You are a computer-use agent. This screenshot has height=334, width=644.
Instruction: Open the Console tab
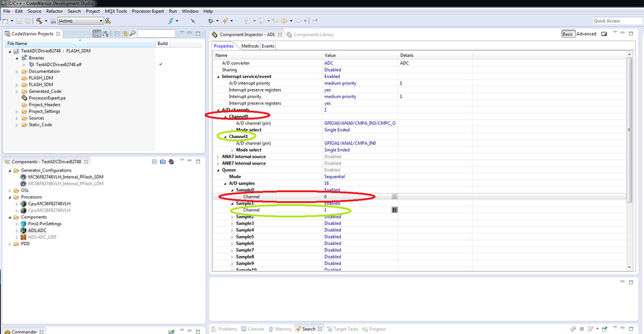point(253,329)
